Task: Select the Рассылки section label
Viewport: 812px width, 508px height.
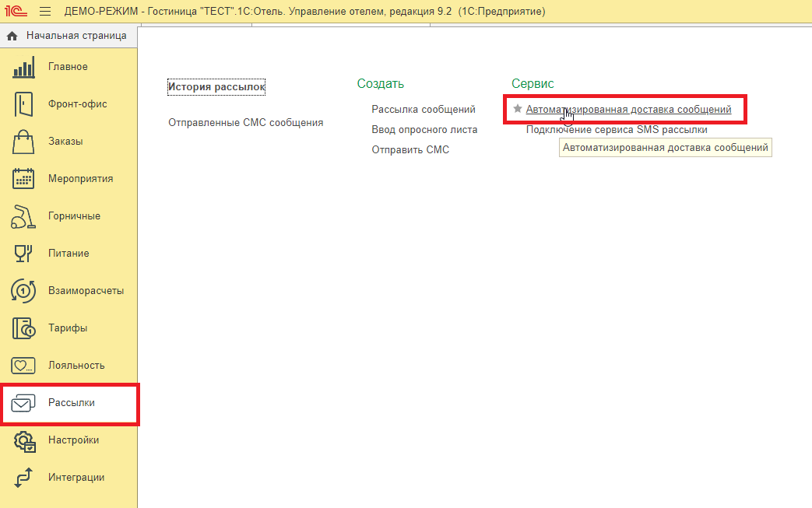Action: coord(72,402)
